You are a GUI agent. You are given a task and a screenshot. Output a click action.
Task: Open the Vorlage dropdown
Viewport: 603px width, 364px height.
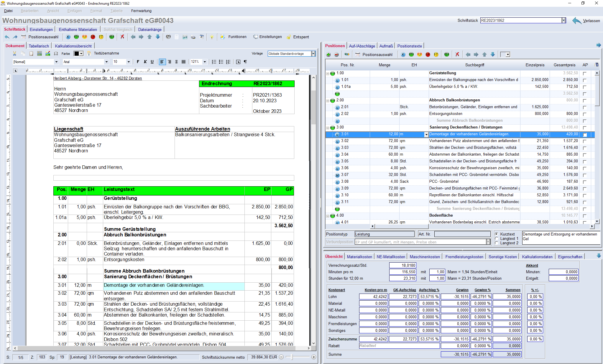[x=313, y=54]
